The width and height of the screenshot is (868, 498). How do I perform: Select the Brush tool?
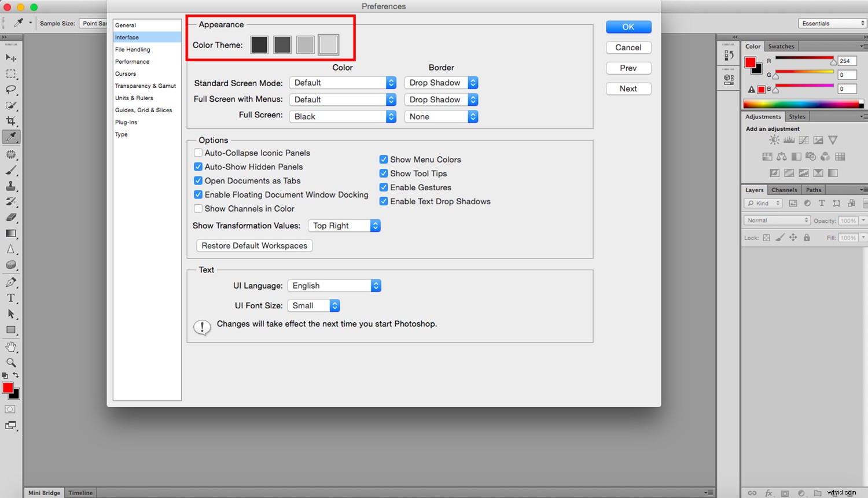click(x=12, y=171)
